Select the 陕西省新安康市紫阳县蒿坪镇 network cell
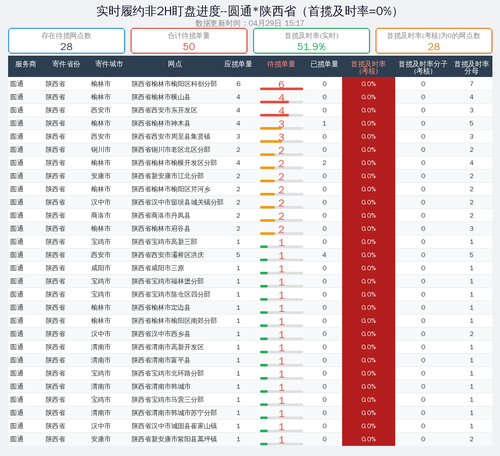500x456 pixels. pyautogui.click(x=174, y=440)
